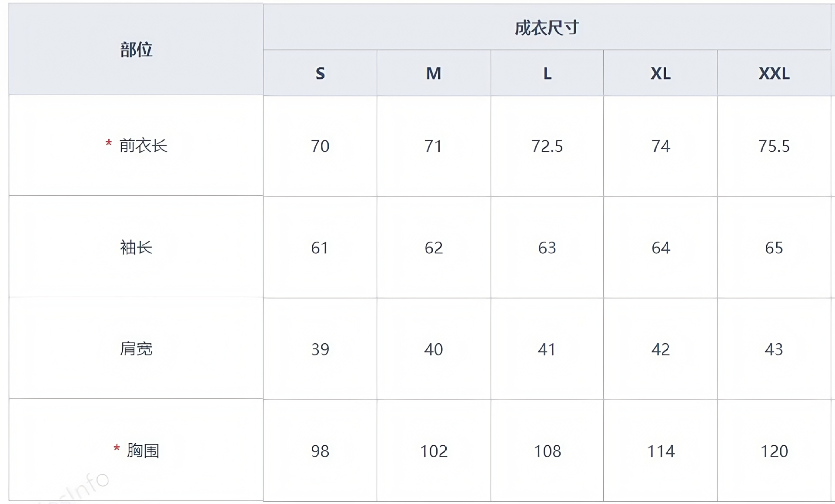Select the 42 shoulder width cell

point(661,349)
